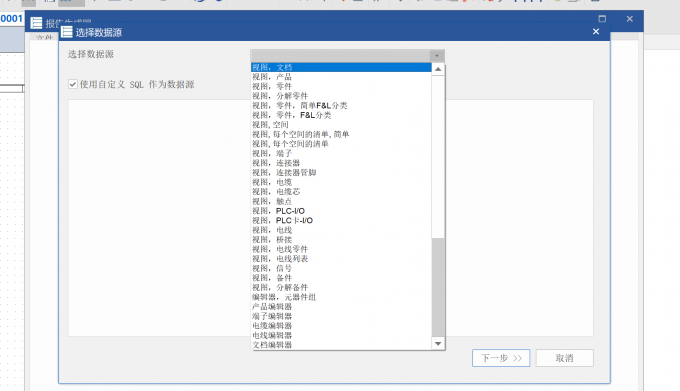
Task: Select 视图, 桥接 option
Action: 341,239
